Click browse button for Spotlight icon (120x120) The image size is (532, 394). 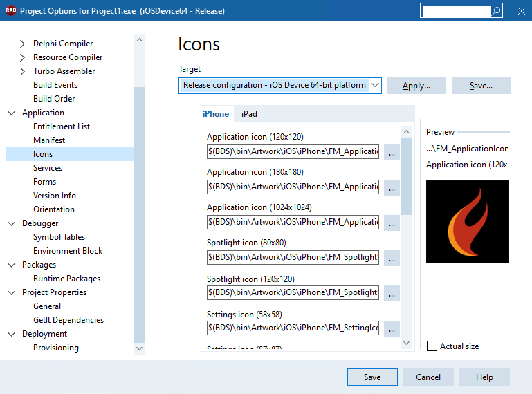pyautogui.click(x=392, y=293)
